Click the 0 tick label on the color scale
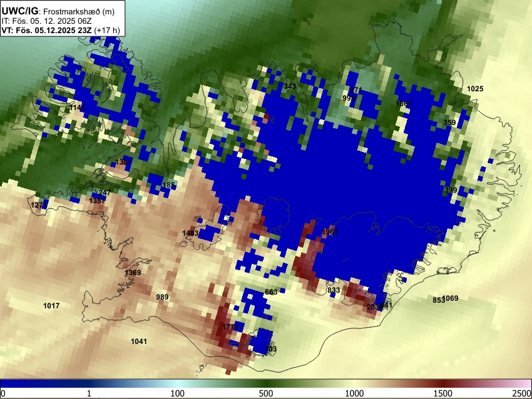This screenshot has width=532, height=399. coord(3,393)
